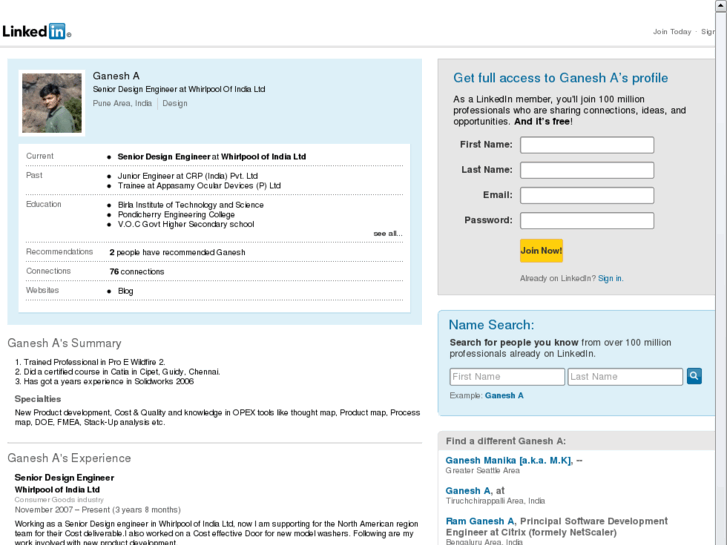Select the name search Last Name box
The height and width of the screenshot is (545, 727).
625,377
